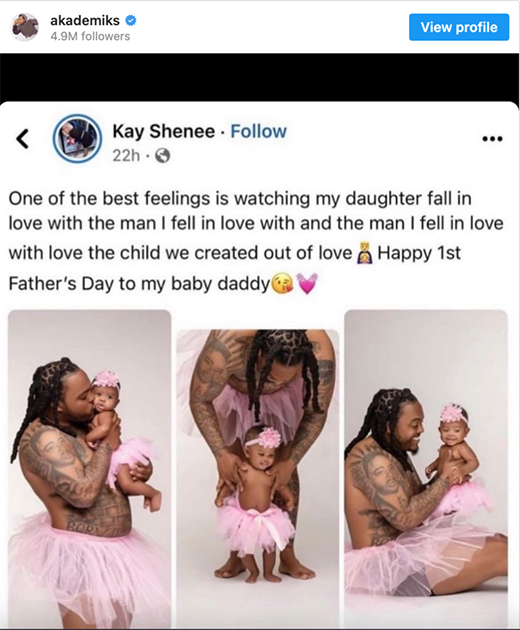
Task: Open right photo of dad sitting with baby
Action: pyautogui.click(x=426, y=469)
